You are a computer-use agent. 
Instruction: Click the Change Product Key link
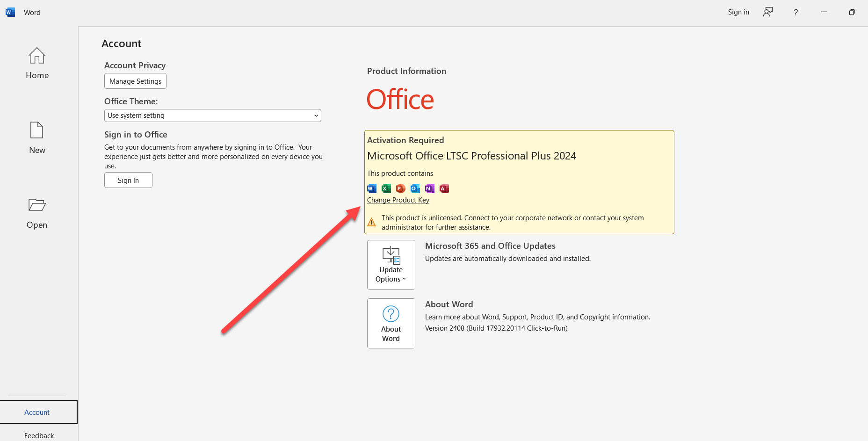click(398, 200)
